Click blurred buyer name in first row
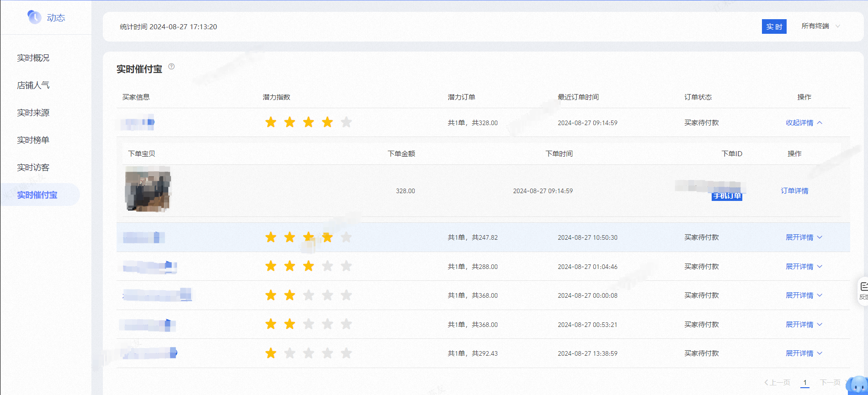 click(137, 122)
